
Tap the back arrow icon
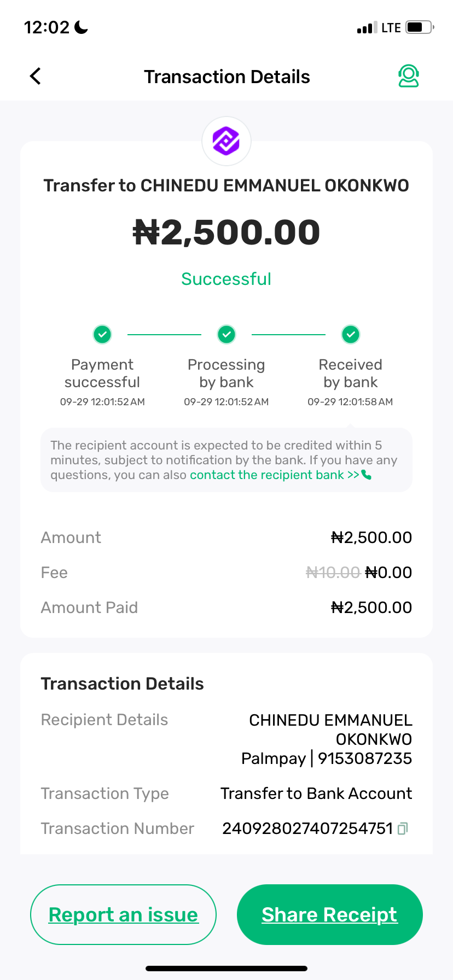click(36, 77)
